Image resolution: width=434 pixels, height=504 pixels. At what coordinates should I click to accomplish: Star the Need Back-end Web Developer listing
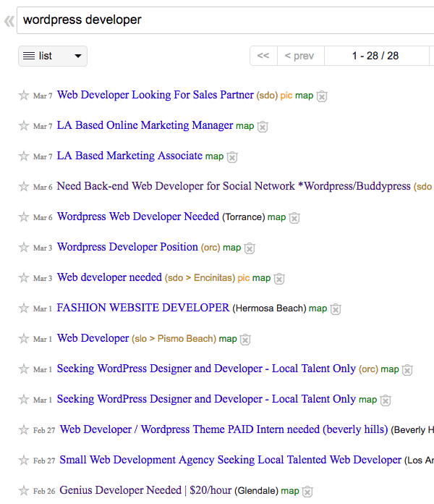(24, 186)
